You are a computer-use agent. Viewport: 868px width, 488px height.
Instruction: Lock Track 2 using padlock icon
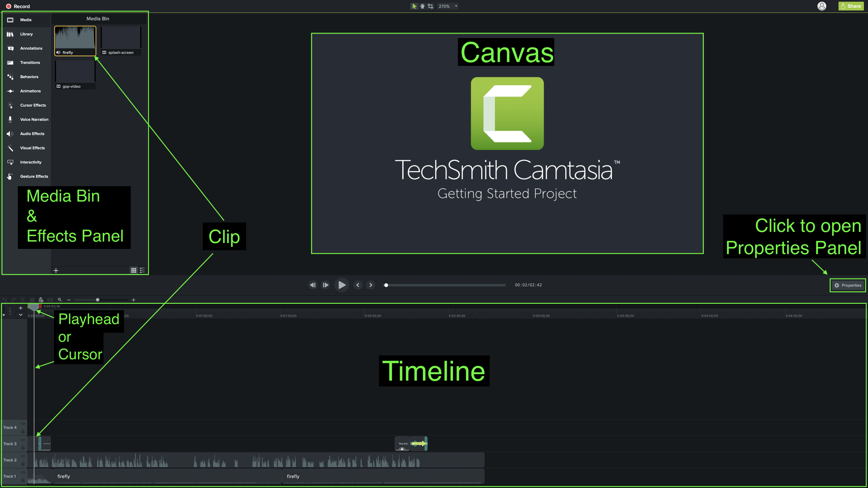[23, 464]
